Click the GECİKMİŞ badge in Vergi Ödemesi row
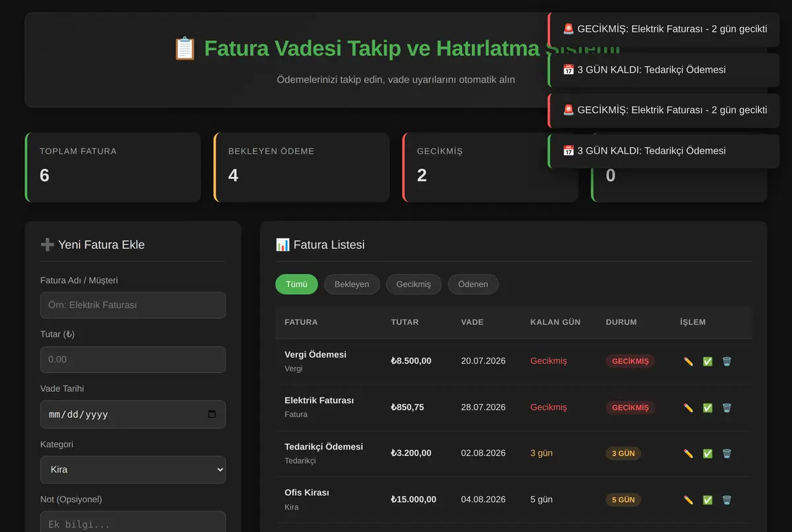 tap(630, 362)
